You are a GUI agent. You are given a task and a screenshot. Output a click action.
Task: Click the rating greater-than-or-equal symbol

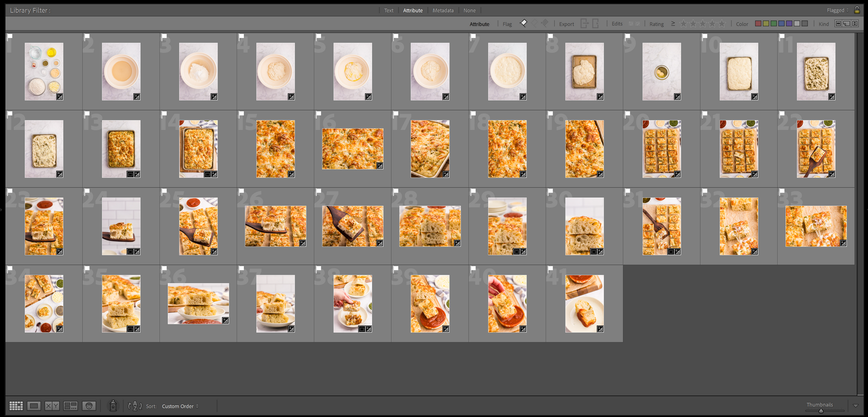click(x=673, y=24)
